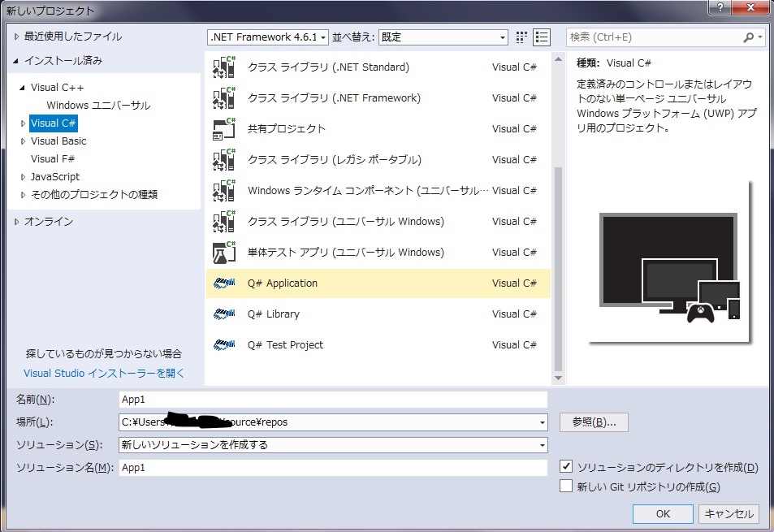Click the Q# Library template icon
The height and width of the screenshot is (532, 774).
[224, 314]
